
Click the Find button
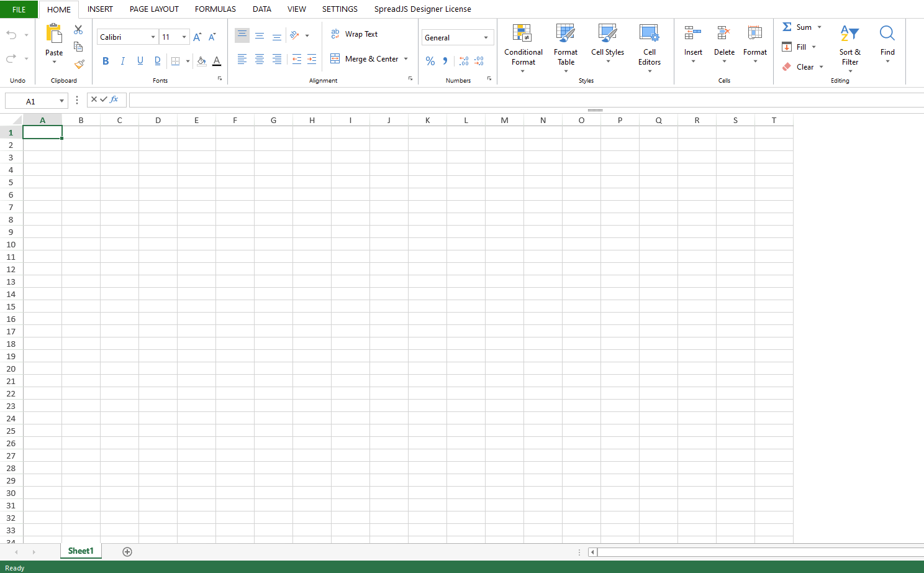point(887,44)
